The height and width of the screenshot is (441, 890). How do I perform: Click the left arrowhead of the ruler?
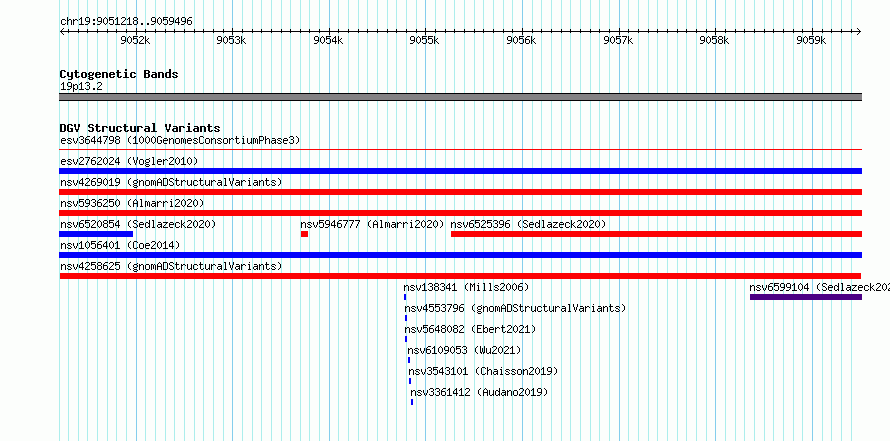(x=62, y=31)
